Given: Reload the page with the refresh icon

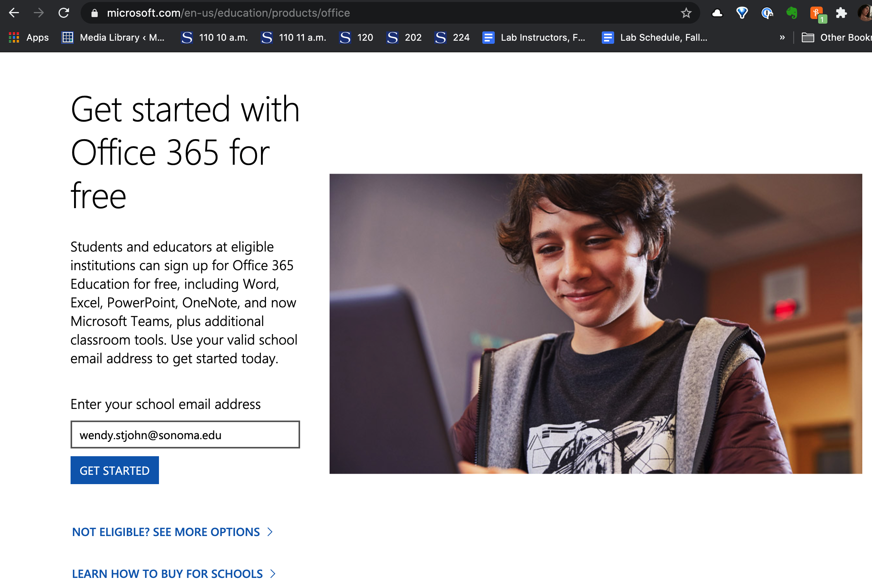Looking at the screenshot, I should pos(64,13).
